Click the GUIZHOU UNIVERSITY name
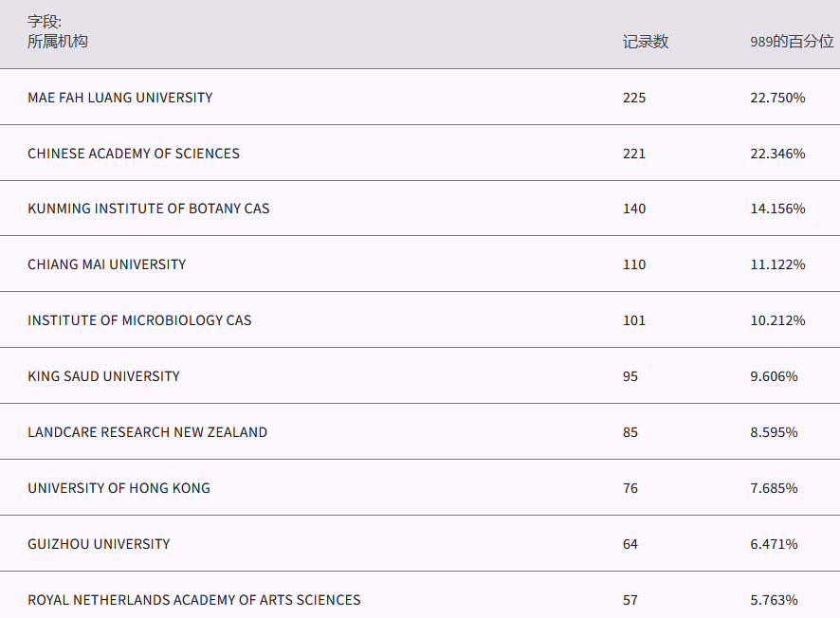Screen dimensions: 840x618 99,544
